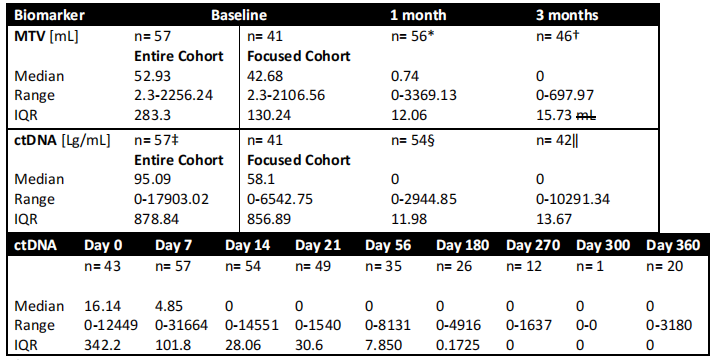Click the ctDNA [Lg/mL] row label

(x=62, y=141)
